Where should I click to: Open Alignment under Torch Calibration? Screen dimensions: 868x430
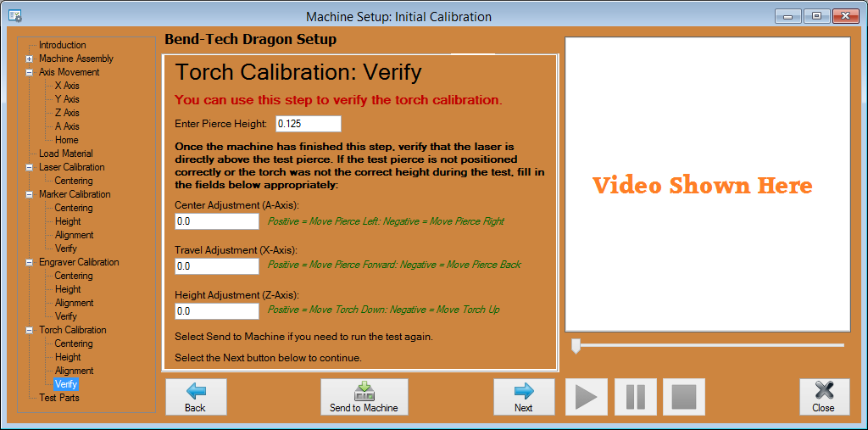tap(75, 371)
